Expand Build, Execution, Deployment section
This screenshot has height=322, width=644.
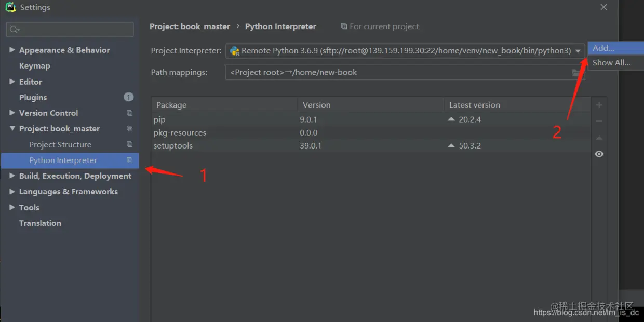coord(12,176)
